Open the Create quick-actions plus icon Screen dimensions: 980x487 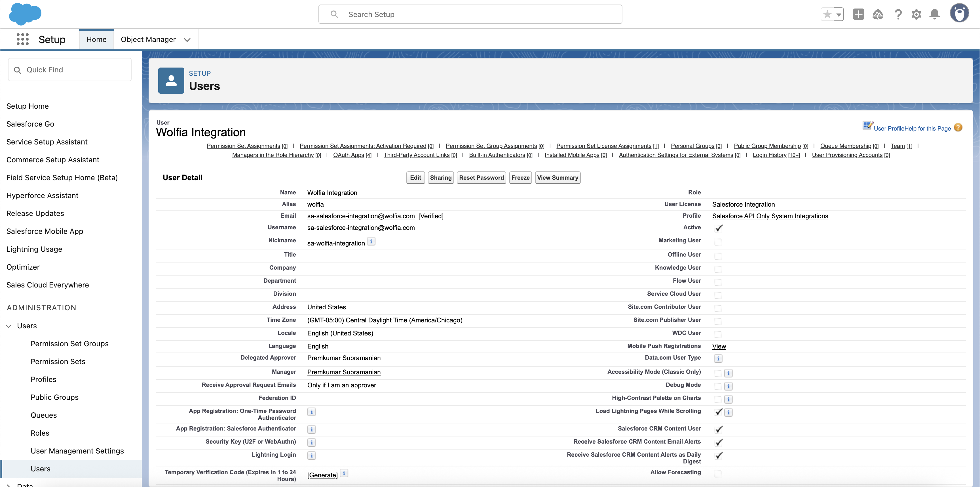pos(859,14)
